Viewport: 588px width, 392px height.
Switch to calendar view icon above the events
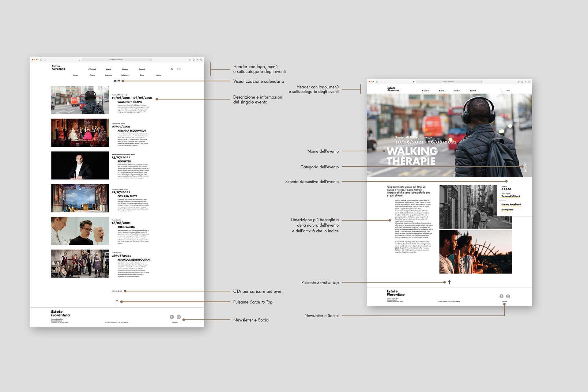(x=119, y=81)
